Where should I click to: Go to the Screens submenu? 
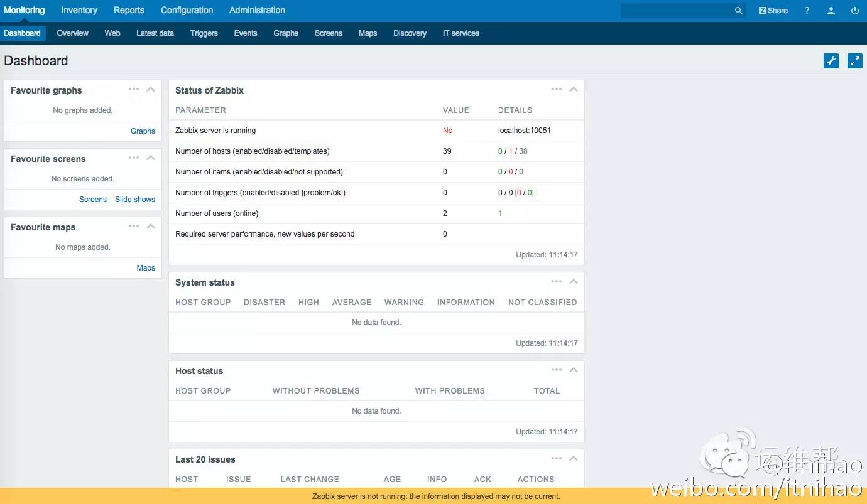point(329,33)
